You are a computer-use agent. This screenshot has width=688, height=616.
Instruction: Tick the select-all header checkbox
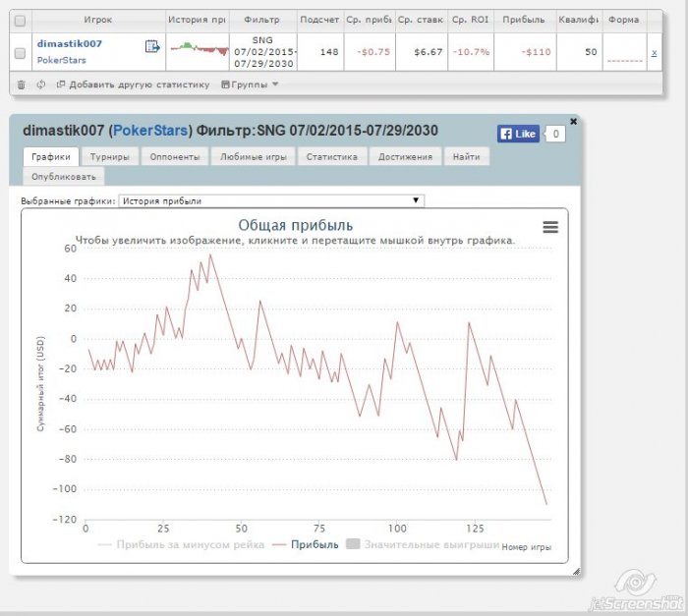(x=21, y=21)
